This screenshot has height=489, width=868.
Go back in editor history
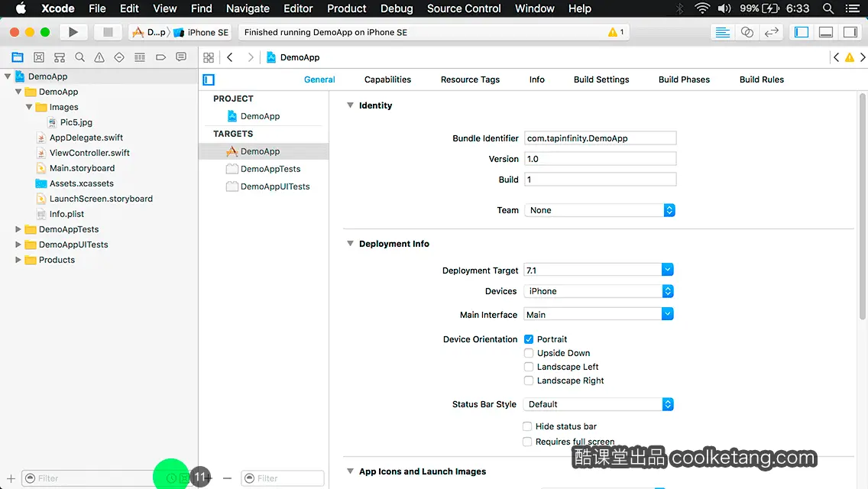pyautogui.click(x=230, y=57)
